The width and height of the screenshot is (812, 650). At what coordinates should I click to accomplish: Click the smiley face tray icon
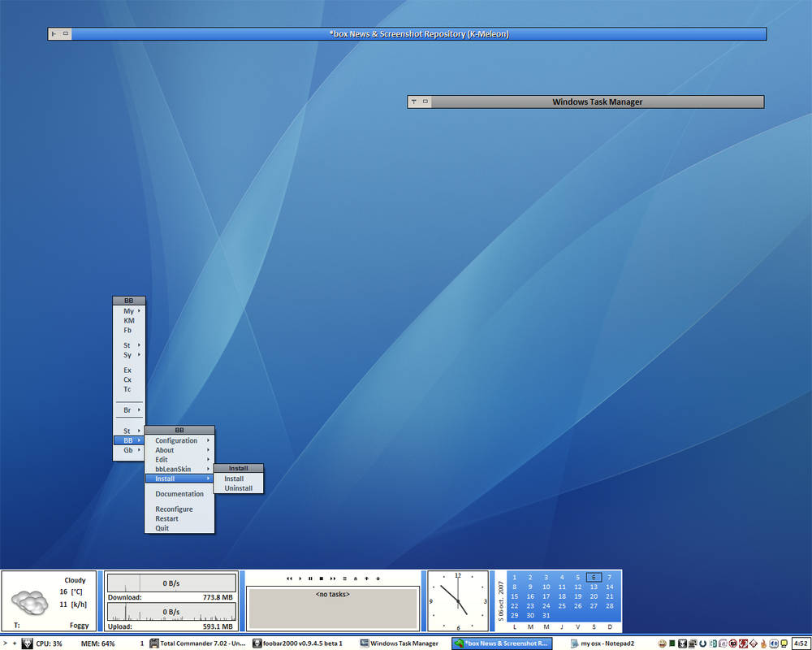tap(663, 643)
